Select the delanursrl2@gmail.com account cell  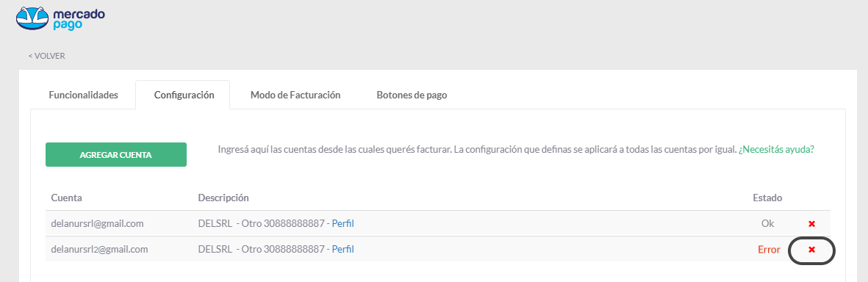pyautogui.click(x=100, y=250)
